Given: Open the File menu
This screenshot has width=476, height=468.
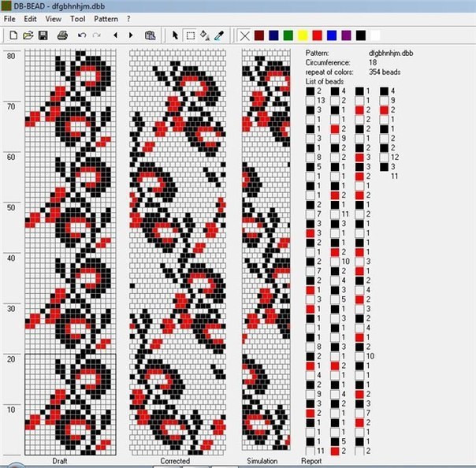Looking at the screenshot, I should tap(9, 19).
